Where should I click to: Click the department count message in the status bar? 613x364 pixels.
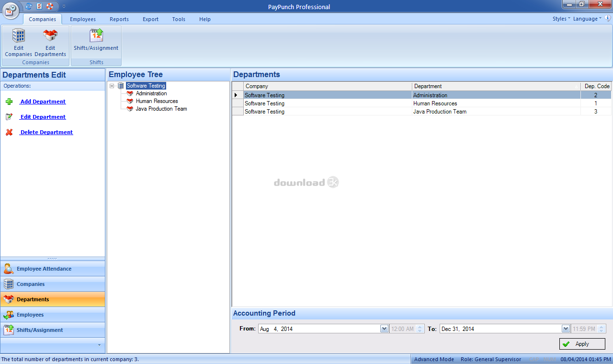pyautogui.click(x=70, y=359)
